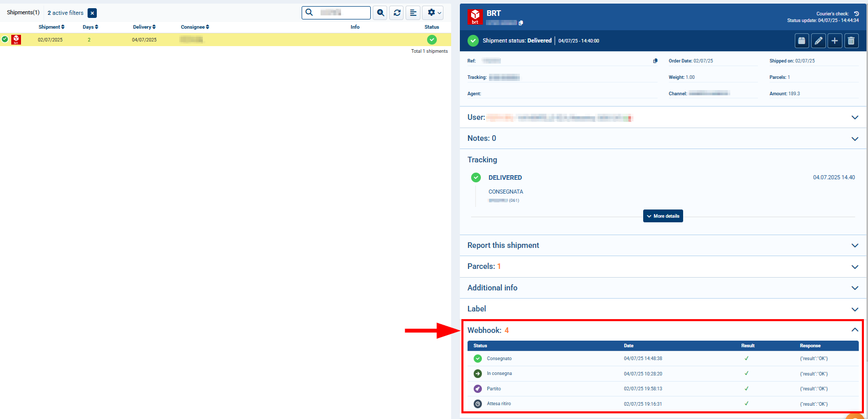Viewport: 868px width, 419px height.
Task: Click In consegna date 04/07/25 10:28:20
Action: tap(643, 374)
